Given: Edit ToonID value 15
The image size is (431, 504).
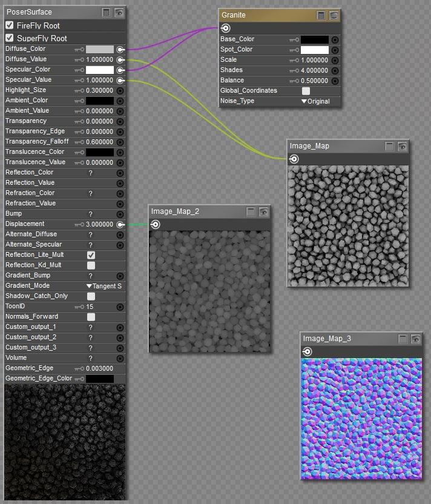Looking at the screenshot, I should (90, 307).
